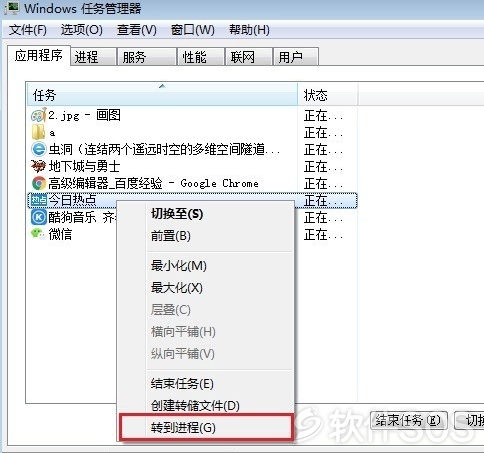Click the Internet Explorer icon for 虫洞
The height and width of the screenshot is (453, 484).
pos(39,149)
